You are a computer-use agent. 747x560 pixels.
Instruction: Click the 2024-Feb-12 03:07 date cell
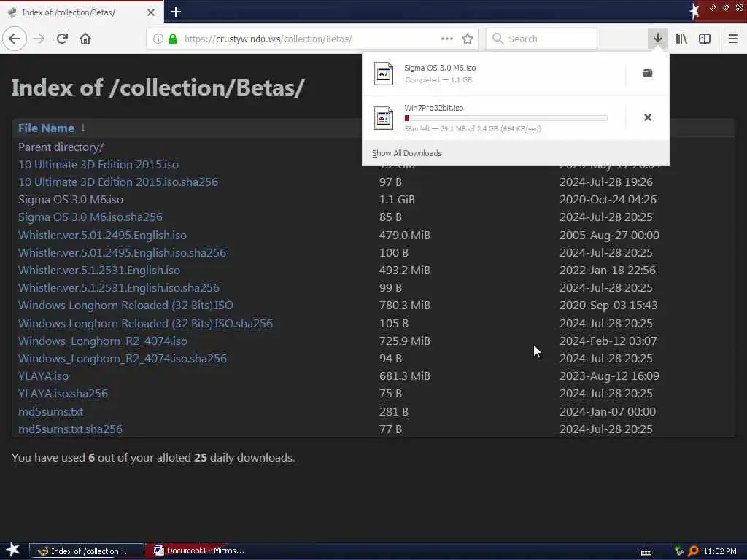tap(608, 341)
